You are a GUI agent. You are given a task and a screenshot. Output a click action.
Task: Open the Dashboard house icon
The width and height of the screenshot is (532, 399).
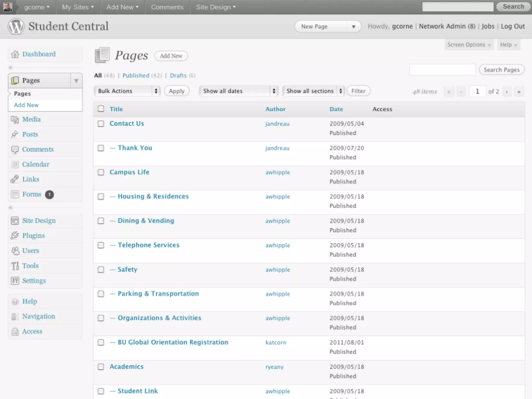pyautogui.click(x=15, y=54)
